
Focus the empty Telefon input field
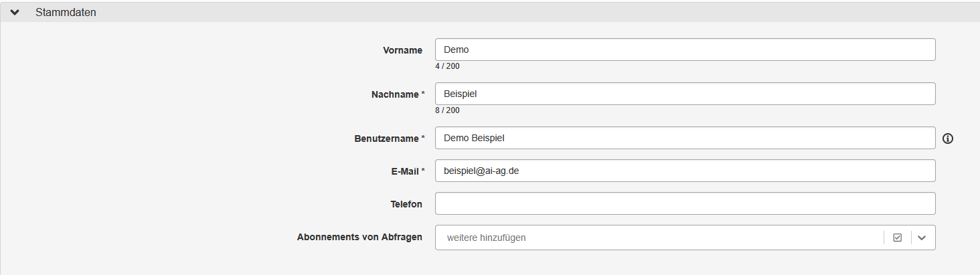point(685,203)
